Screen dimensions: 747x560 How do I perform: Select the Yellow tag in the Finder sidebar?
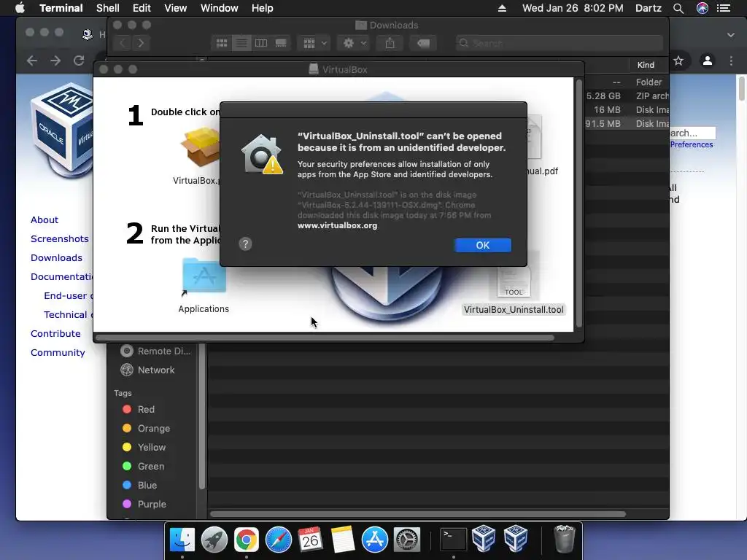pyautogui.click(x=144, y=447)
